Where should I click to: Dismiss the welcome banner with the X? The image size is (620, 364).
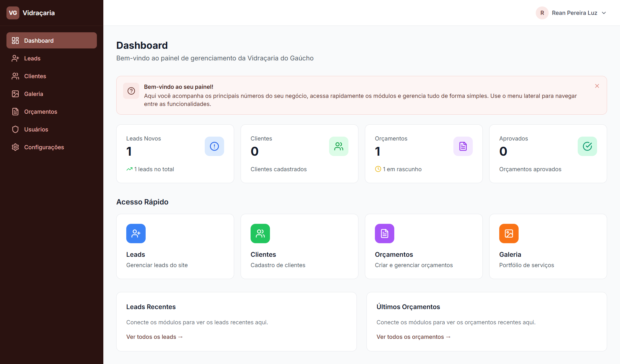(x=597, y=86)
